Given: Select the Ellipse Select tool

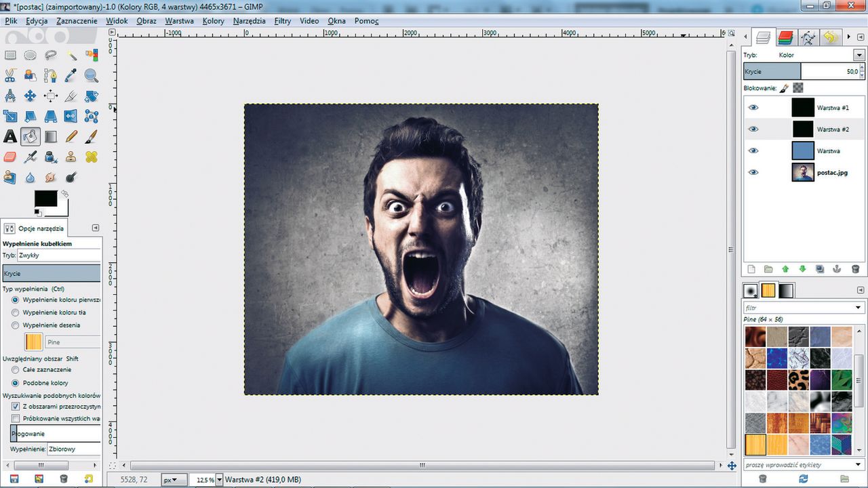Looking at the screenshot, I should point(31,55).
